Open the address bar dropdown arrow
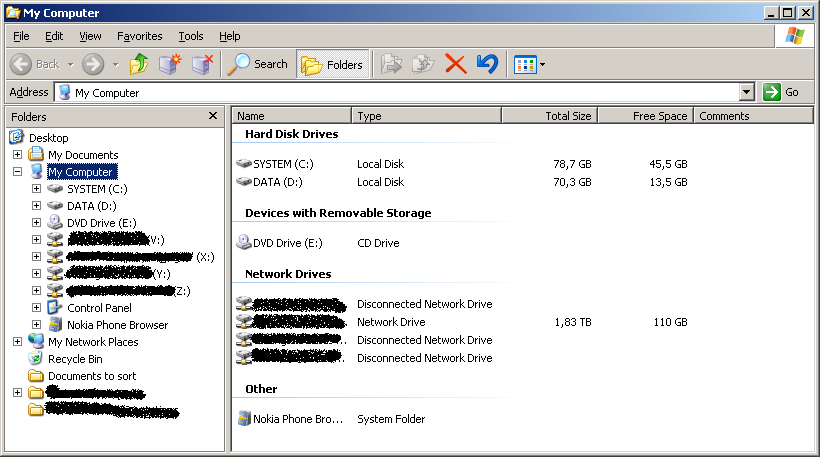This screenshot has width=820, height=457. (x=746, y=92)
